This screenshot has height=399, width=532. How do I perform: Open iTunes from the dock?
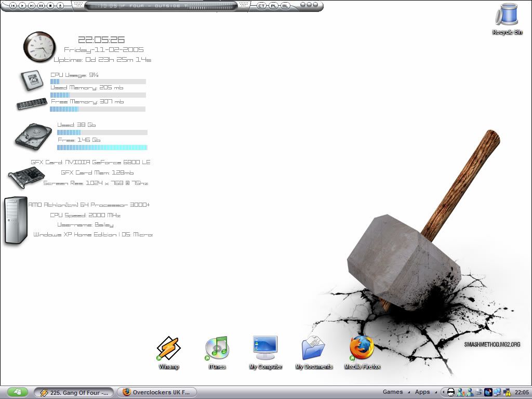(217, 349)
